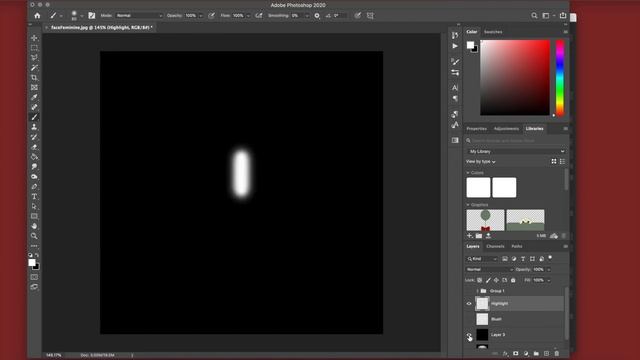Toggle visibility of Layer 3

point(469,335)
